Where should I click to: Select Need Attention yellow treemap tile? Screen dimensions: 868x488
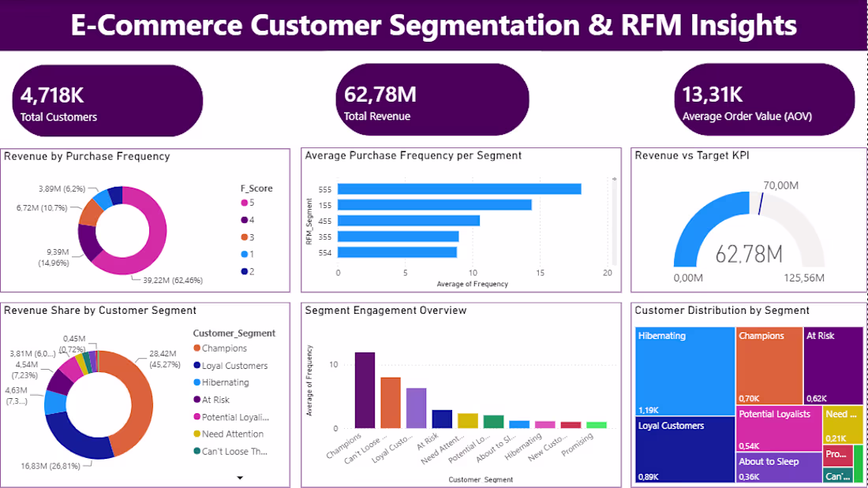click(843, 425)
